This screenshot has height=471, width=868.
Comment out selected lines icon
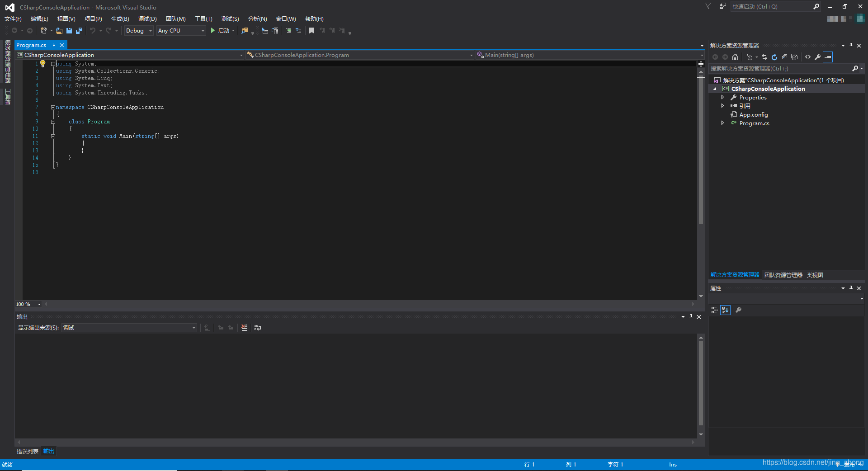(288, 31)
